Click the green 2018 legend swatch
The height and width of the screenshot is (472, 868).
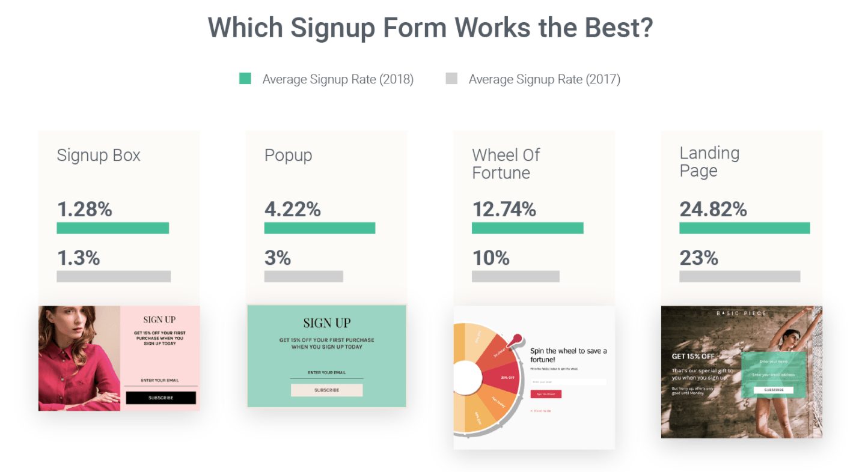pos(245,78)
